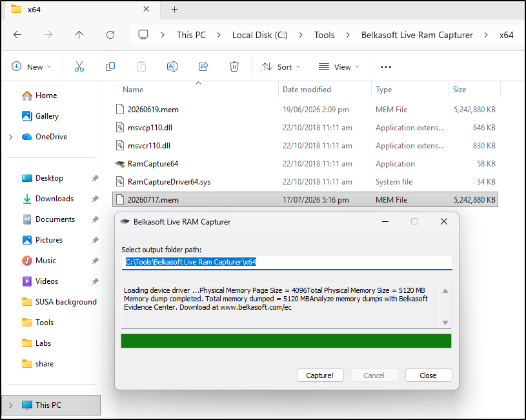Expand chevron after This PC breadcrumb
526x420 pixels.
click(219, 35)
